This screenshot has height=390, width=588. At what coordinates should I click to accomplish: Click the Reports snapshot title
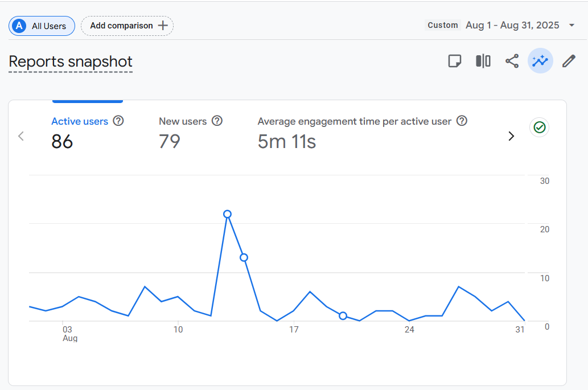point(71,61)
